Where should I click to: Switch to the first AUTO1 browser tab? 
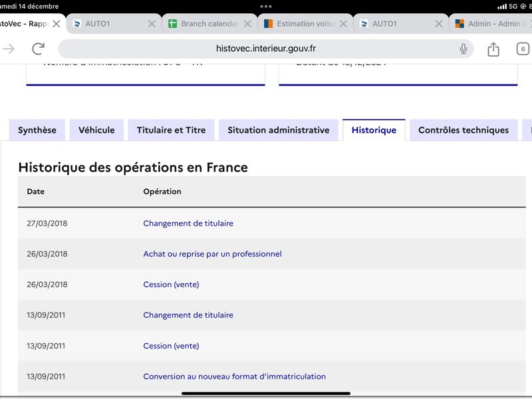coord(114,24)
